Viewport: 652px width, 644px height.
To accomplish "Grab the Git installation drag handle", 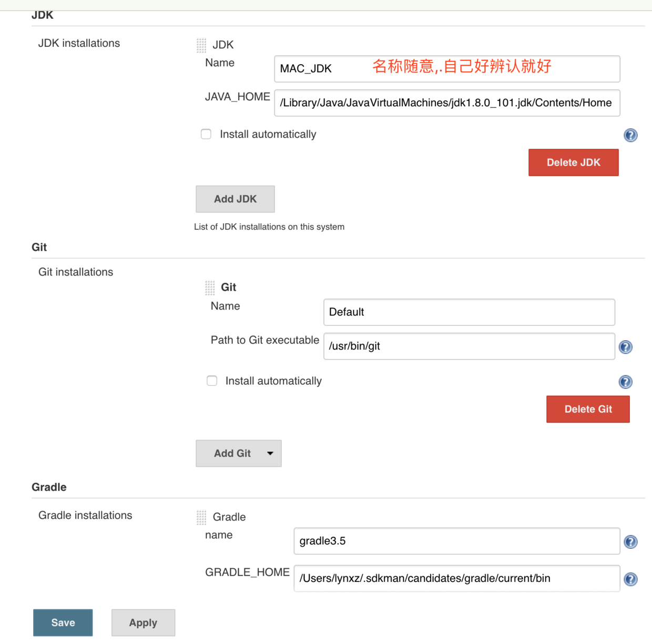I will pos(210,288).
